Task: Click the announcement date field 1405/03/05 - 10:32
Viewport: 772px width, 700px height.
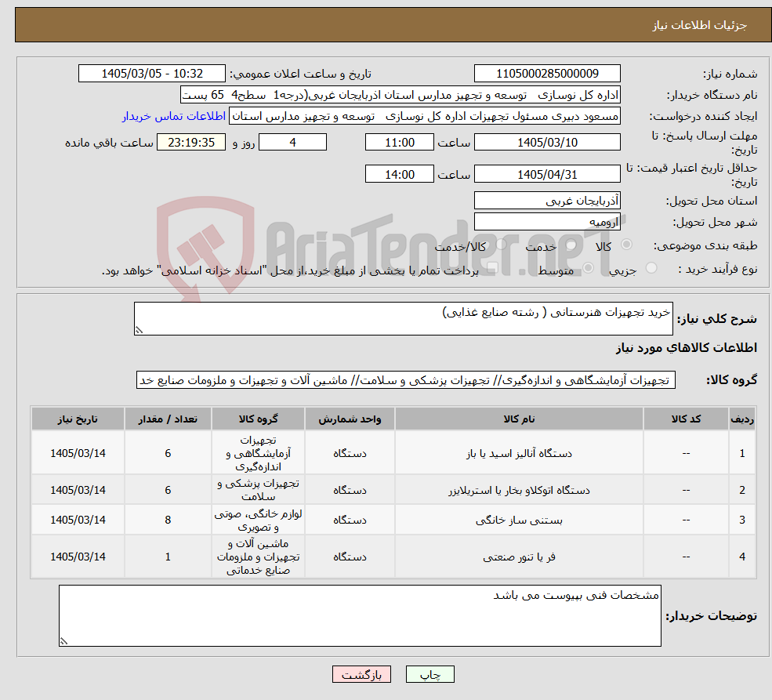Action: click(151, 74)
